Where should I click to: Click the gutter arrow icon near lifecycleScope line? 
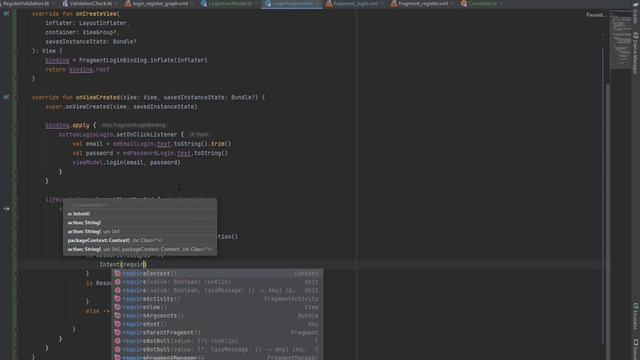click(x=6, y=209)
